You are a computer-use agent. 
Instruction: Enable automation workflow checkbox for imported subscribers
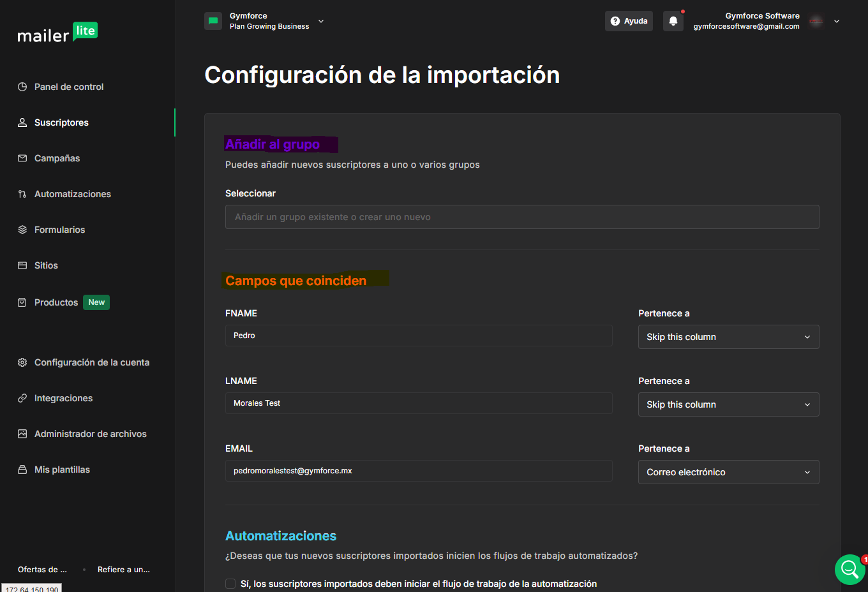click(x=230, y=584)
